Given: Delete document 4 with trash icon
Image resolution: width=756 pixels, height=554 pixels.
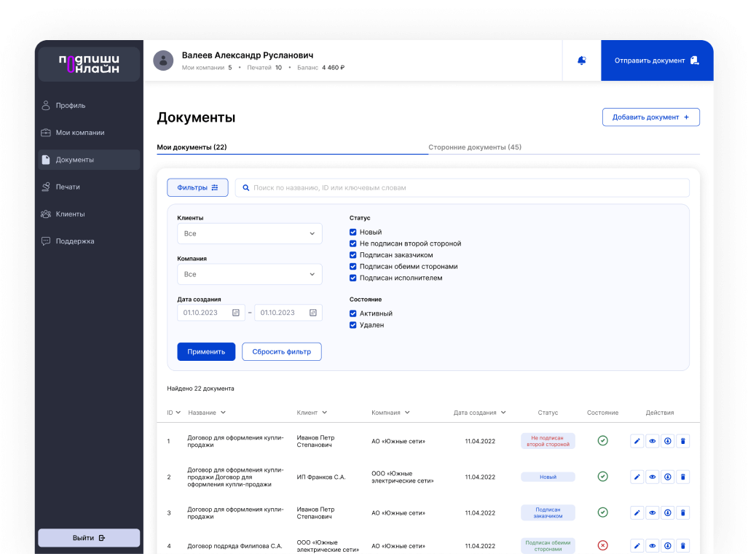Looking at the screenshot, I should 682,546.
